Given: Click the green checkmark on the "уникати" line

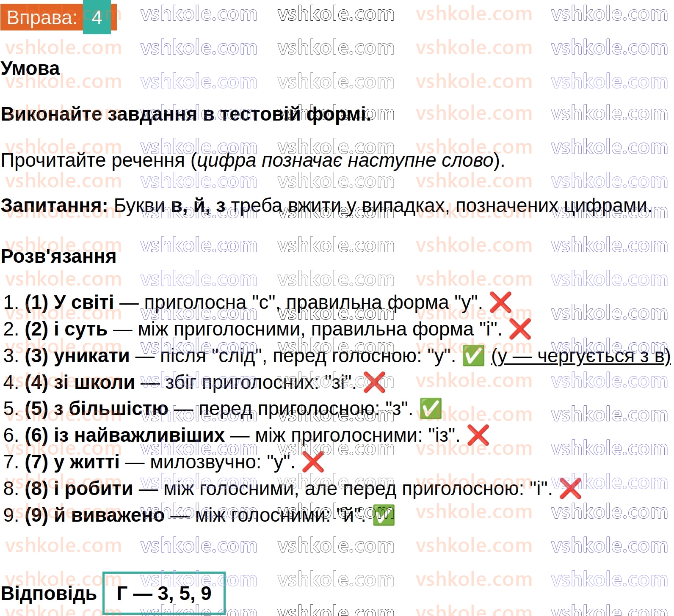Looking at the screenshot, I should (473, 356).
